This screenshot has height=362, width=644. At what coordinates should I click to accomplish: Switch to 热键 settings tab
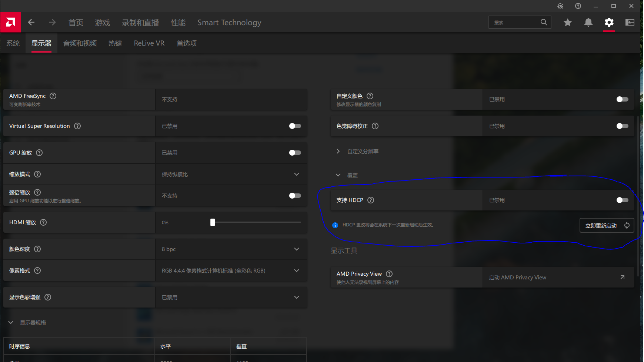click(115, 43)
